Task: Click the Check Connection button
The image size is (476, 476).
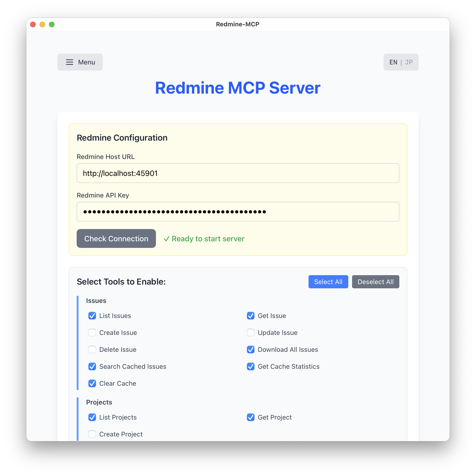Action: [116, 238]
